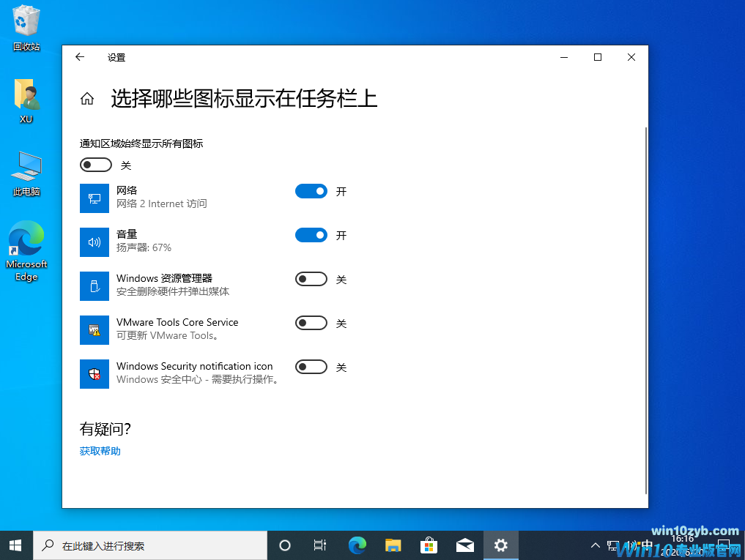Open the Mail app from the taskbar
The height and width of the screenshot is (560, 745).
(464, 545)
